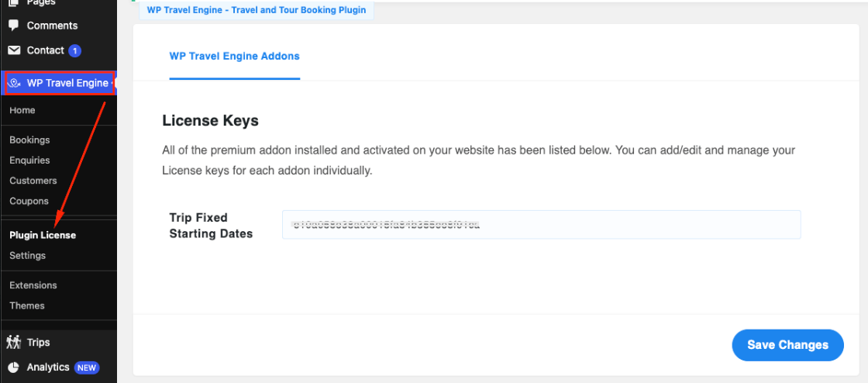Open the Bookings submenu item
The image size is (868, 383).
29,140
